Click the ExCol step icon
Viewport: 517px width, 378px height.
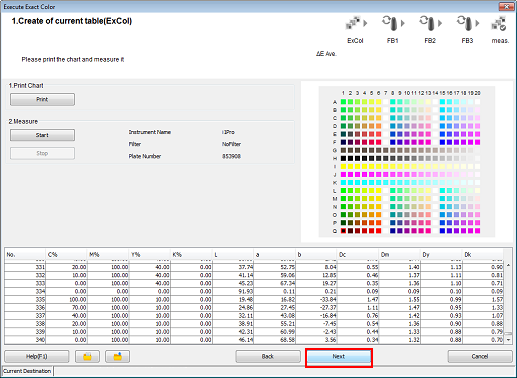[x=353, y=23]
